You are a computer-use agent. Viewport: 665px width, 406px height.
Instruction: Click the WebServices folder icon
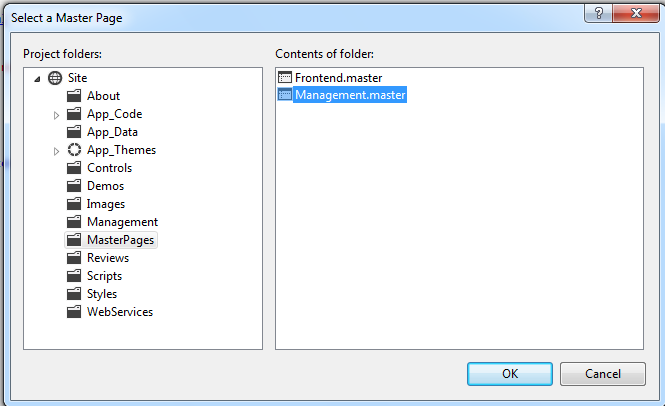coord(74,312)
